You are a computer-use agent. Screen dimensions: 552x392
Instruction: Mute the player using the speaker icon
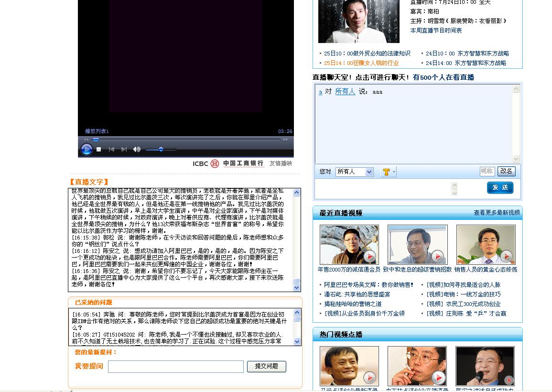[137, 149]
